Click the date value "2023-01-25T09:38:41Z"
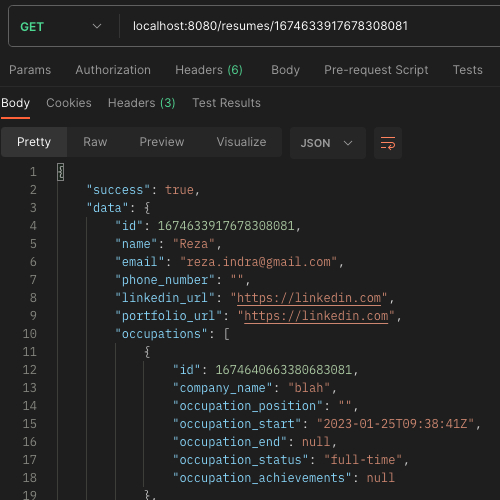 (x=395, y=424)
